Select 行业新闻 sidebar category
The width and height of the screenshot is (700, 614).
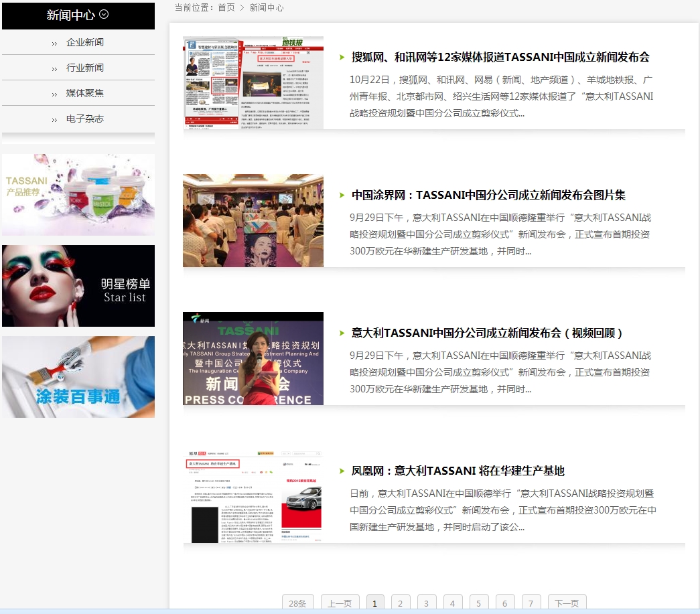pos(84,68)
